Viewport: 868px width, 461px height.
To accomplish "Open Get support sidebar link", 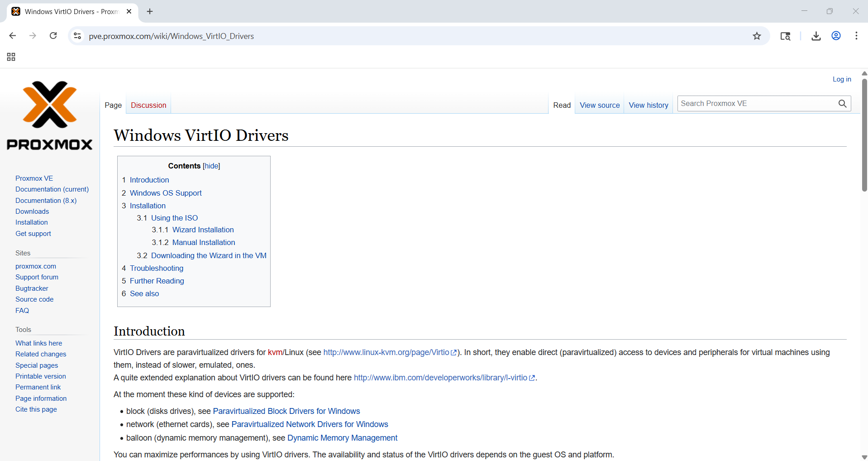I will [x=33, y=234].
